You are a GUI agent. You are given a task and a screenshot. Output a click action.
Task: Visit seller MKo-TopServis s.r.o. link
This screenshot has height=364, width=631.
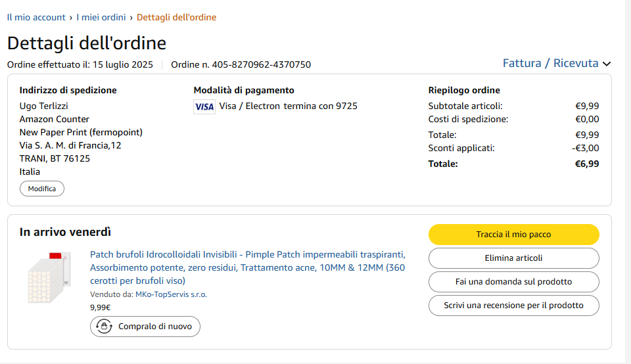(171, 294)
